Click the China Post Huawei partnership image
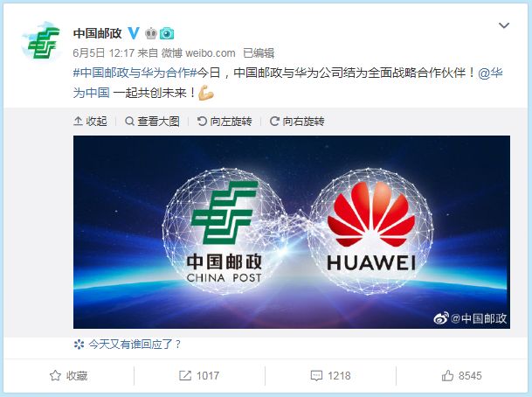This screenshot has width=532, height=397. 292,232
